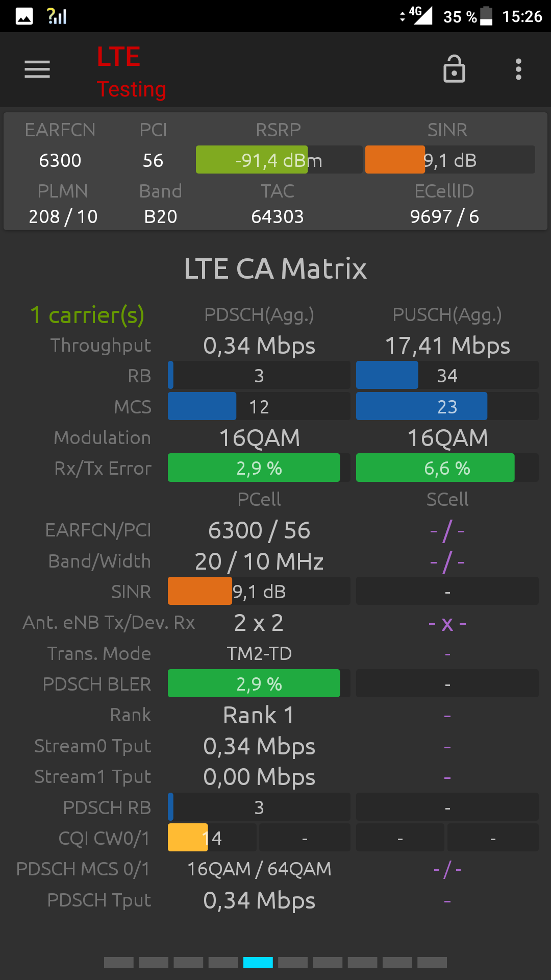Tap the battery status icon

click(487, 16)
